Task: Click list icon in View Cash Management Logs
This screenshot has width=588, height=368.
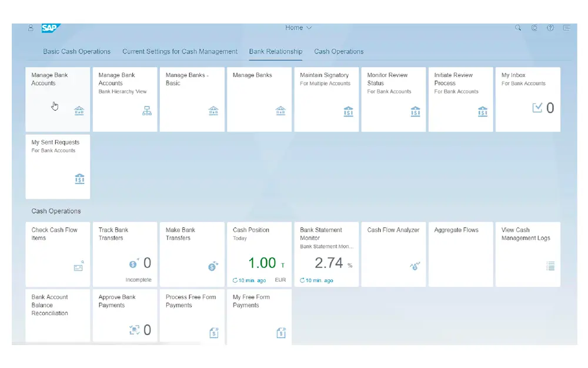Action: (550, 266)
